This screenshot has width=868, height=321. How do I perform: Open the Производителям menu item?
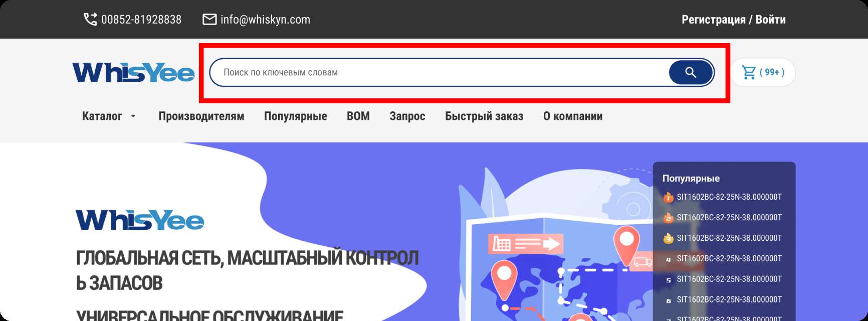click(201, 116)
